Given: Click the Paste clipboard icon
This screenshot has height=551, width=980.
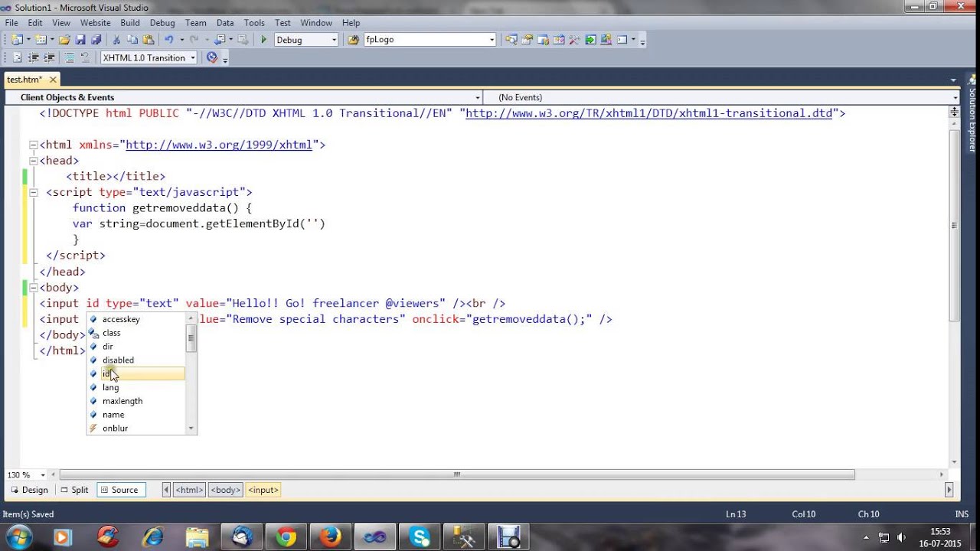Looking at the screenshot, I should point(149,40).
